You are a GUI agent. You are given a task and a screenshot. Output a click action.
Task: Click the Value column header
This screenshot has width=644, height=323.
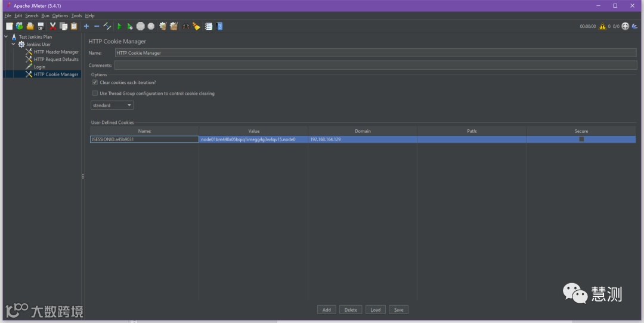[253, 131]
